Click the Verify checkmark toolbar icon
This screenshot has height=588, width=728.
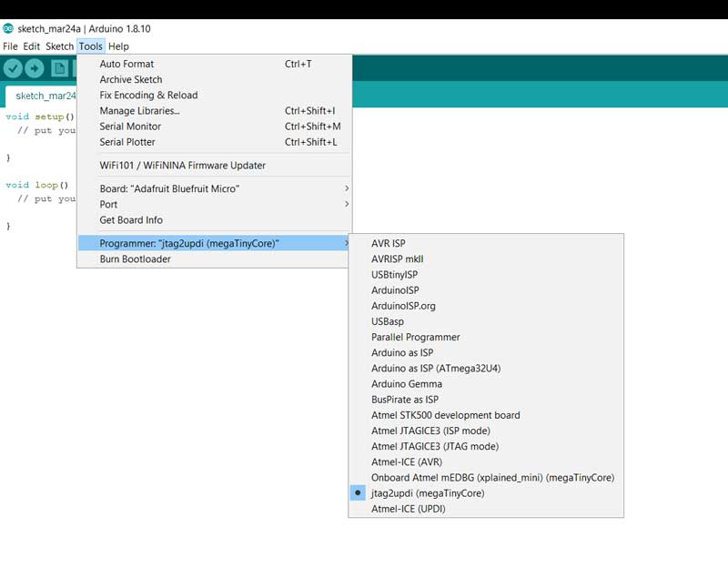point(13,69)
